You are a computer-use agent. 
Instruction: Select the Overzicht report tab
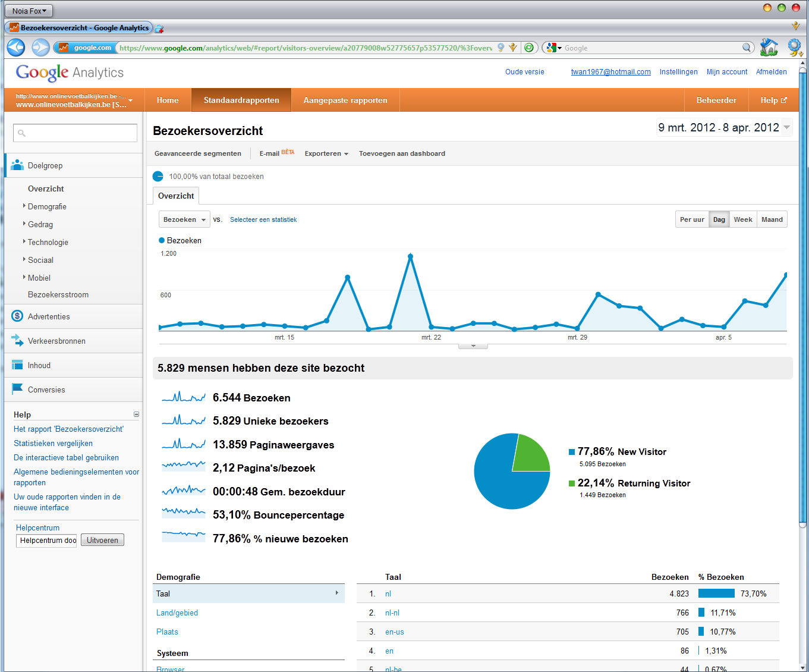coord(176,196)
